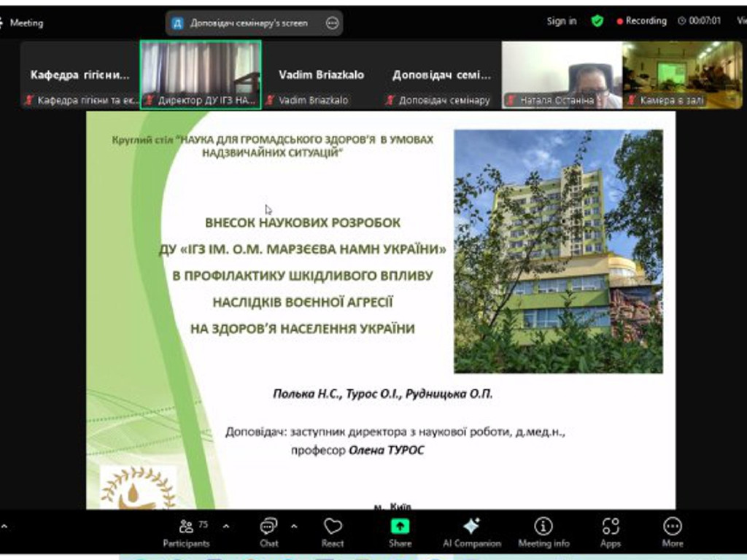This screenshot has width=747, height=560.
Task: Click muted mic icon on Камера в залі tile
Action: coord(632,100)
